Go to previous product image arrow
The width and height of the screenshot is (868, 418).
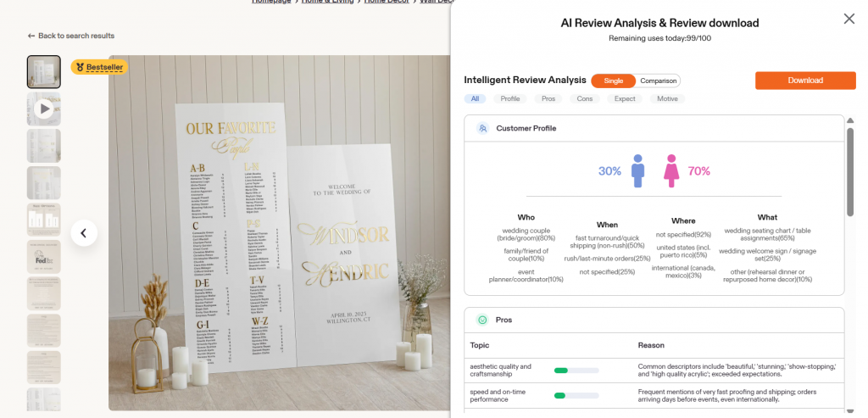point(84,233)
